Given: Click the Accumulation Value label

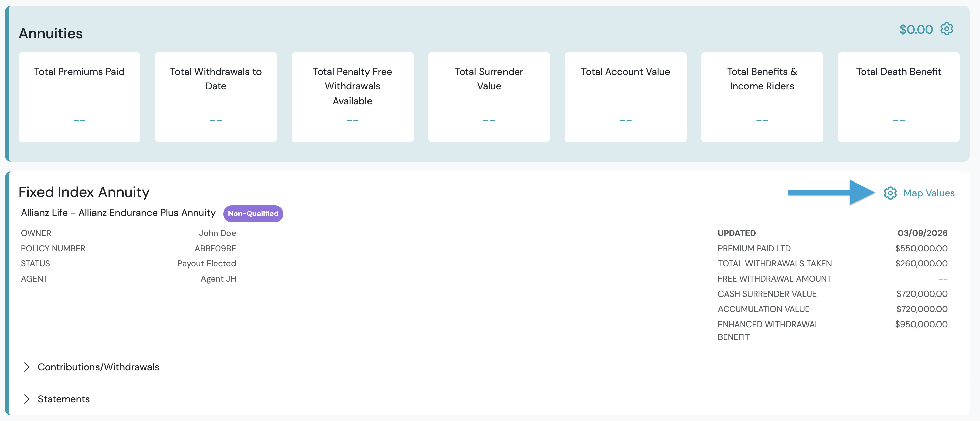Looking at the screenshot, I should pyautogui.click(x=763, y=309).
